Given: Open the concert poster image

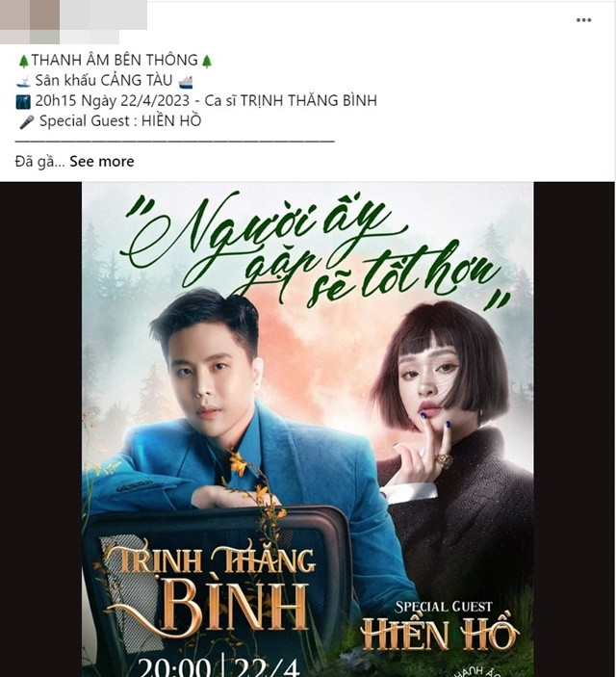Looking at the screenshot, I should click(x=308, y=430).
